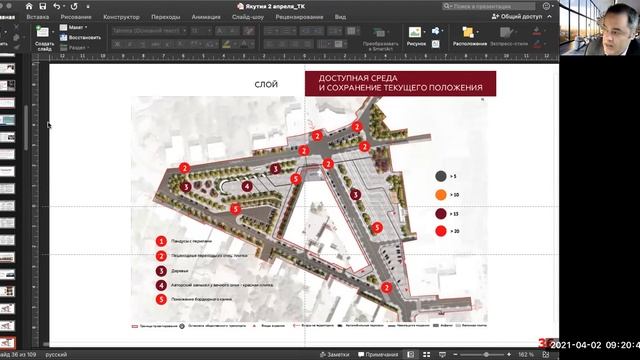Click the Примечания comments button
640x360 pixels.
(x=378, y=354)
